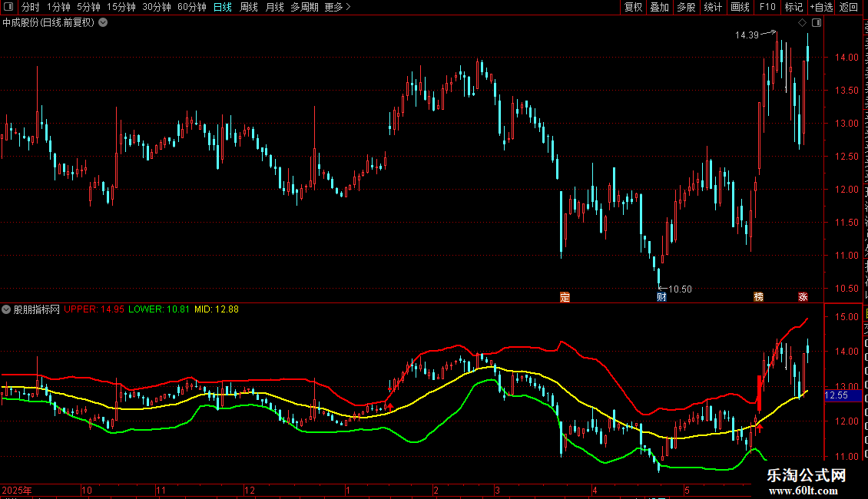Click the UPPER: 14.95 indicator value

[x=94, y=309]
